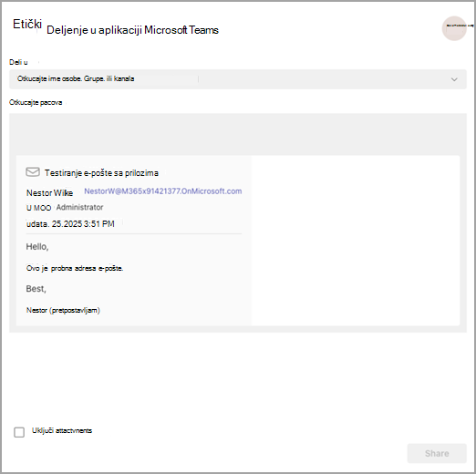Click the Hello, greeting line

coord(37,247)
